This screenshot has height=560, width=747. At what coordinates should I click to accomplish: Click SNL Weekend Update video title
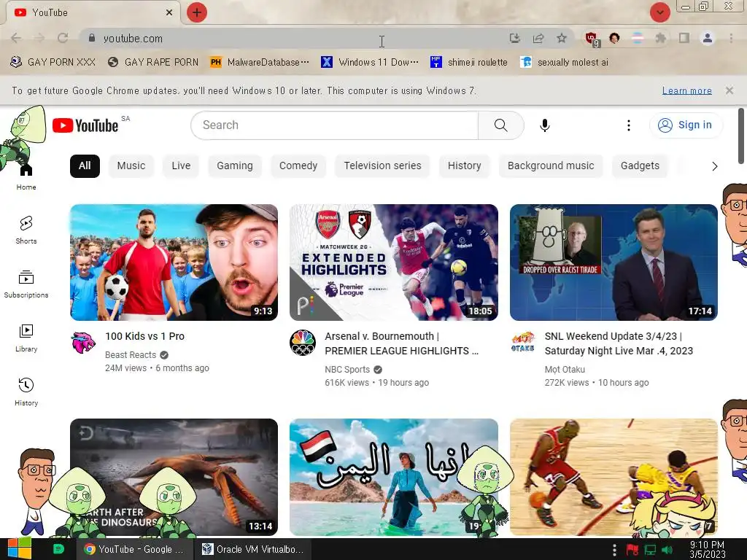619,343
